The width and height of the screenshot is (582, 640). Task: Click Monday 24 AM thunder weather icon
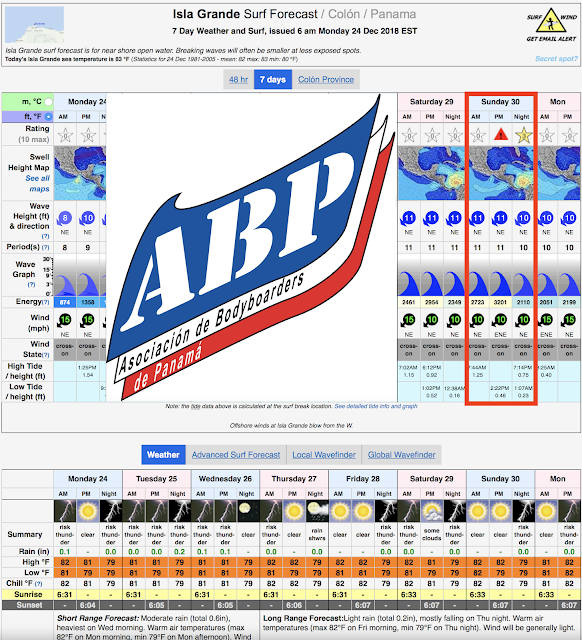pos(65,511)
